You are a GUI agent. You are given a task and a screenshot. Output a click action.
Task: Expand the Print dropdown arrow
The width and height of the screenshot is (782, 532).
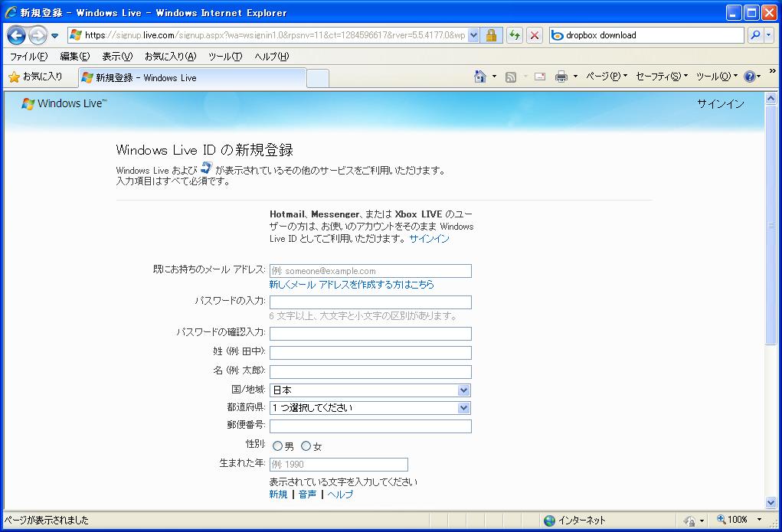tap(575, 77)
